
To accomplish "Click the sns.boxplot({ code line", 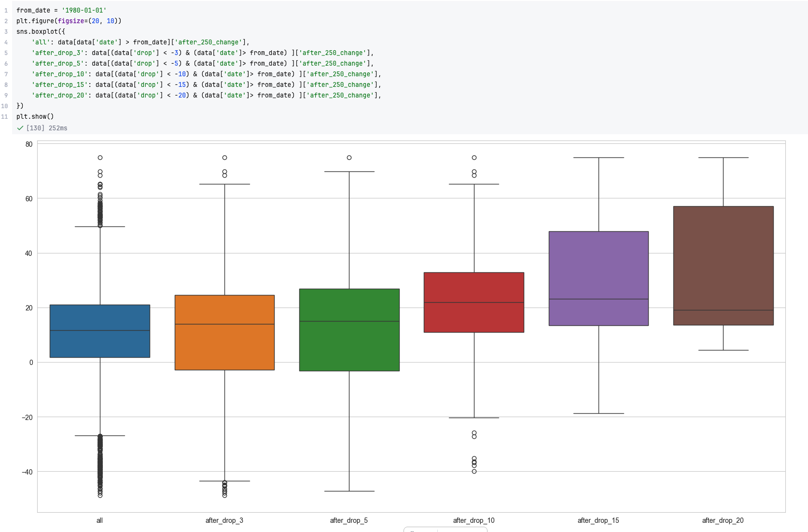I will point(41,31).
